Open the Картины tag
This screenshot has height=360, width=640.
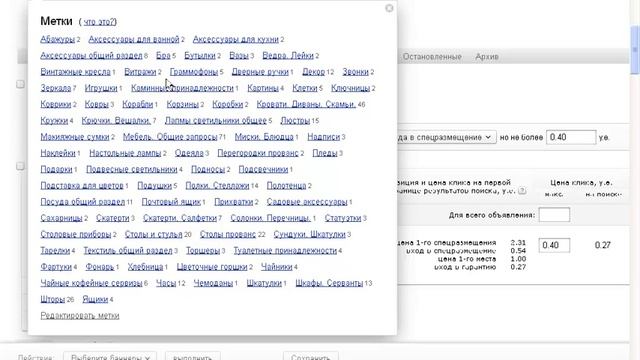click(x=263, y=88)
